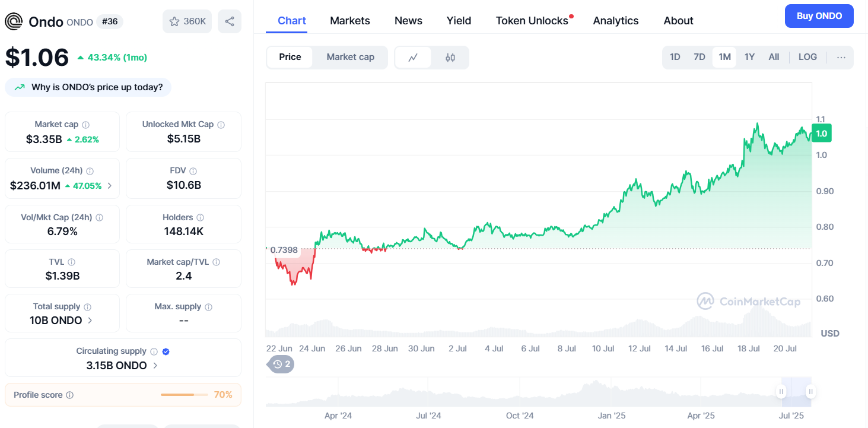Click the chart history events badge
The width and height of the screenshot is (868, 428).
click(281, 364)
